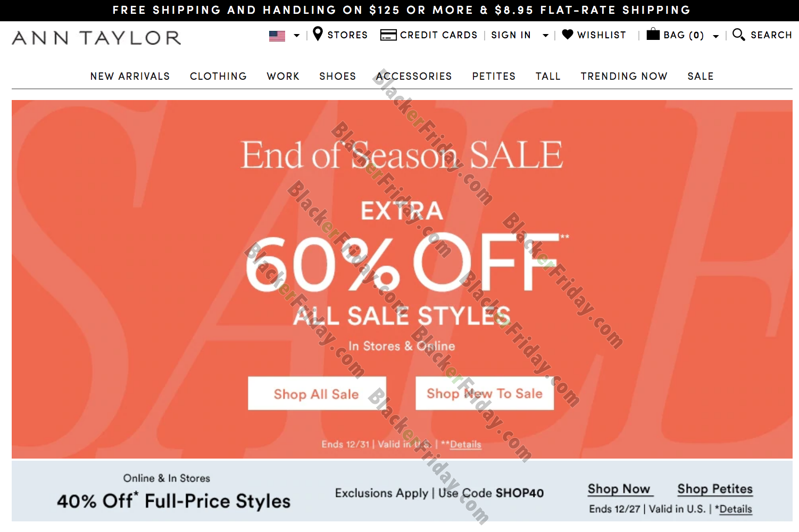This screenshot has height=532, width=799.
Task: Click the free shipping promo bar
Action: pyautogui.click(x=399, y=10)
